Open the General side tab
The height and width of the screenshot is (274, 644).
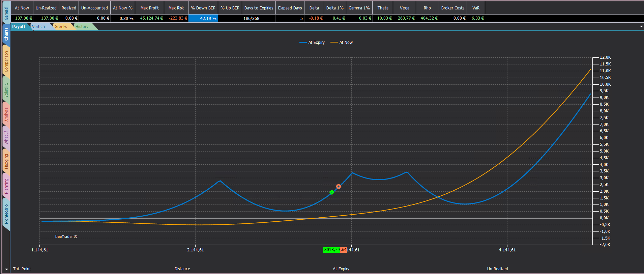(6, 13)
